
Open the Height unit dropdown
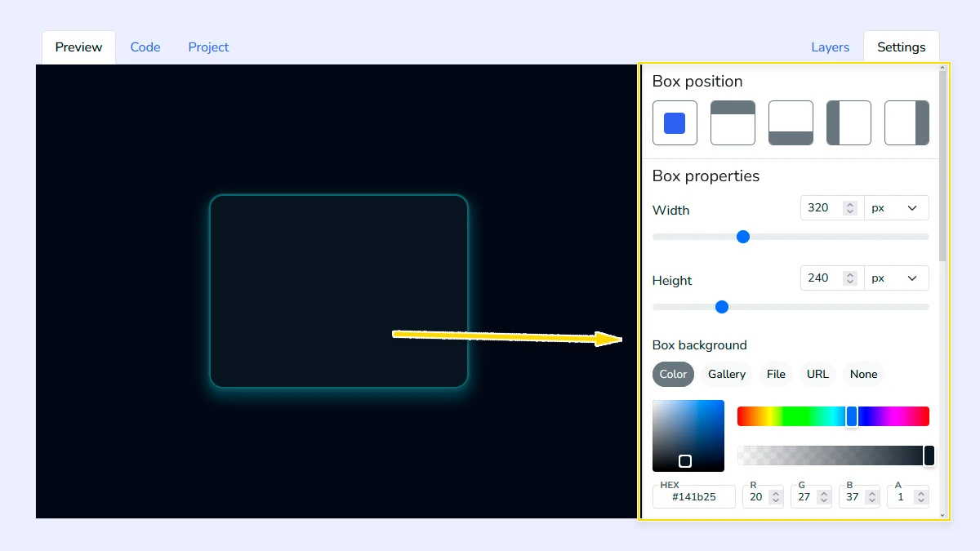(897, 278)
